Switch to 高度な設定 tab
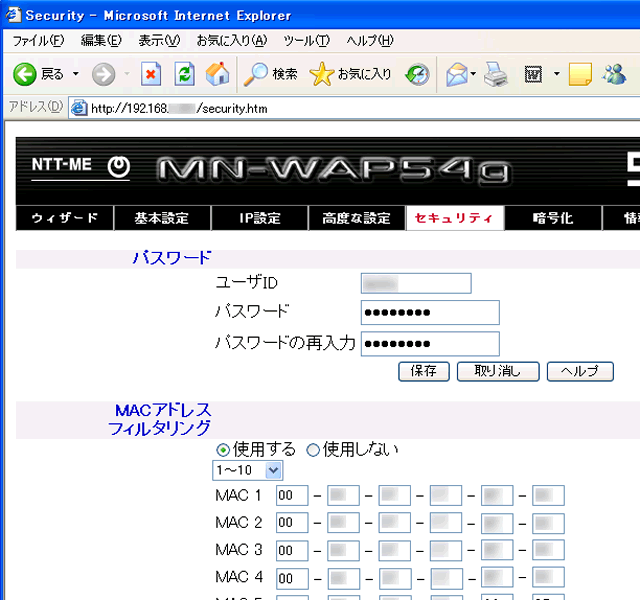The image size is (640, 600). (356, 218)
